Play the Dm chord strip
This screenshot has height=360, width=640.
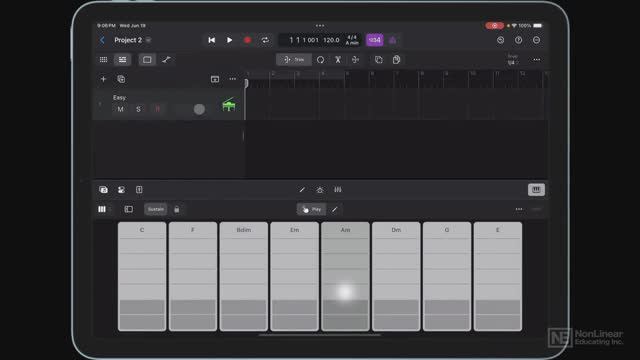(396, 276)
